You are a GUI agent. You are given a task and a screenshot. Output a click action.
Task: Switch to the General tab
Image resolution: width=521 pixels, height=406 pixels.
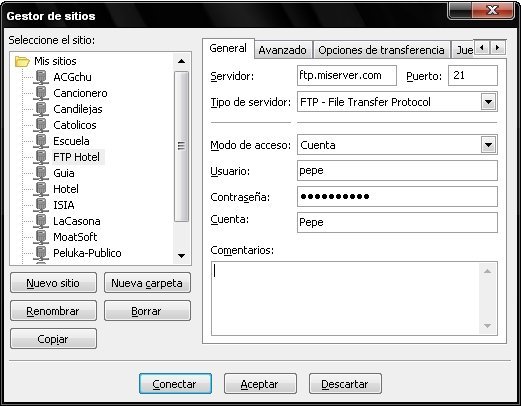pyautogui.click(x=228, y=49)
